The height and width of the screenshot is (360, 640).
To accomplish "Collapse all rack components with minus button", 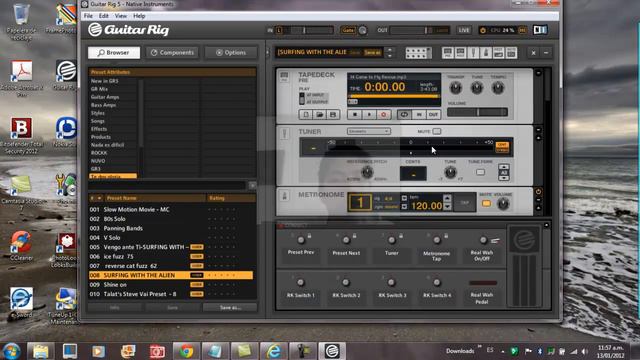I will click(x=546, y=53).
